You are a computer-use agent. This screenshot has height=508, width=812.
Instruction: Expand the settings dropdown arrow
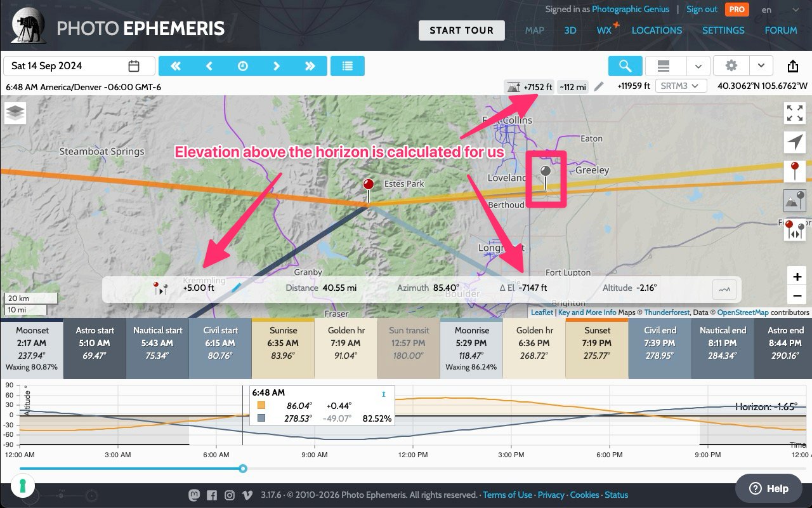click(x=761, y=66)
